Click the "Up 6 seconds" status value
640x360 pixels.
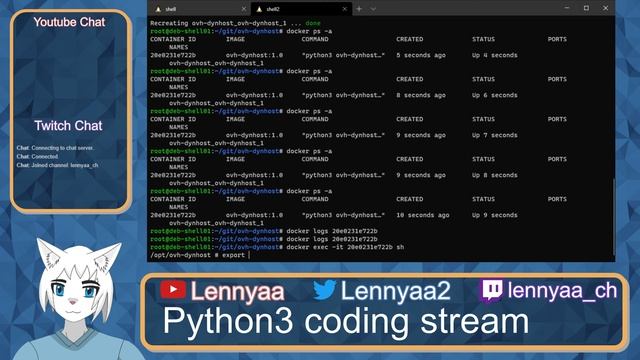click(x=495, y=95)
